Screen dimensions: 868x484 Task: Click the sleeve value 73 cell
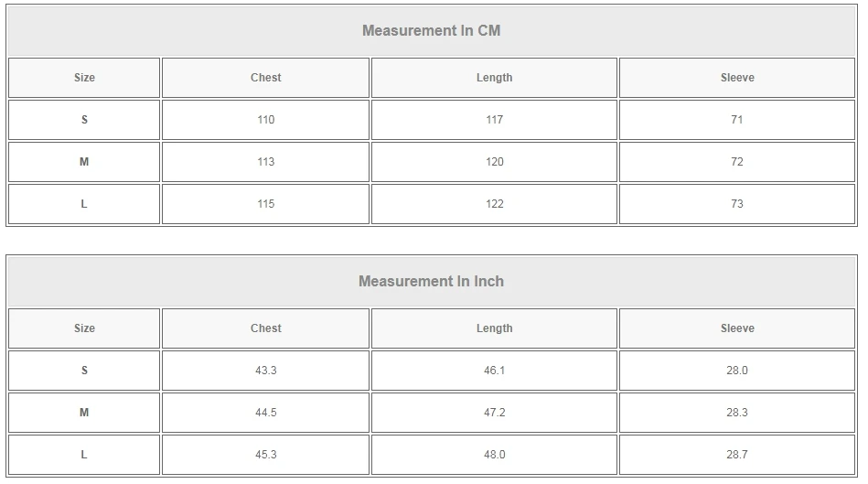737,204
